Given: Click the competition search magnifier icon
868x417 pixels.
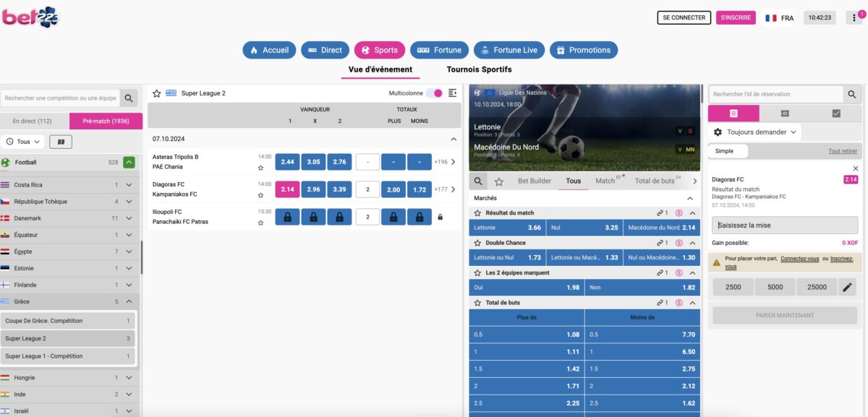Looking at the screenshot, I should click(x=129, y=98).
